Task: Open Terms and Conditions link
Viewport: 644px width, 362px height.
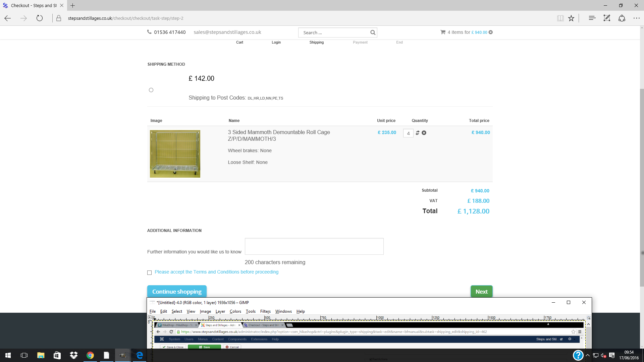Action: (216, 272)
